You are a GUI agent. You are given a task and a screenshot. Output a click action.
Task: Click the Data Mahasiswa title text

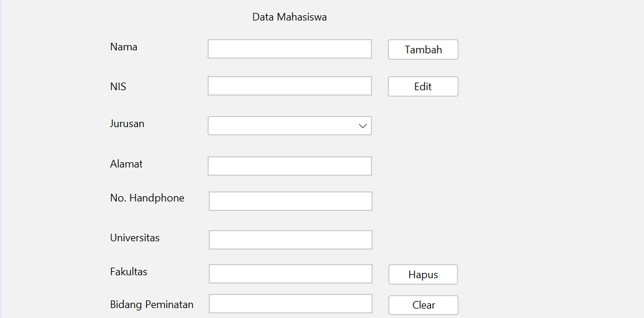pos(290,17)
